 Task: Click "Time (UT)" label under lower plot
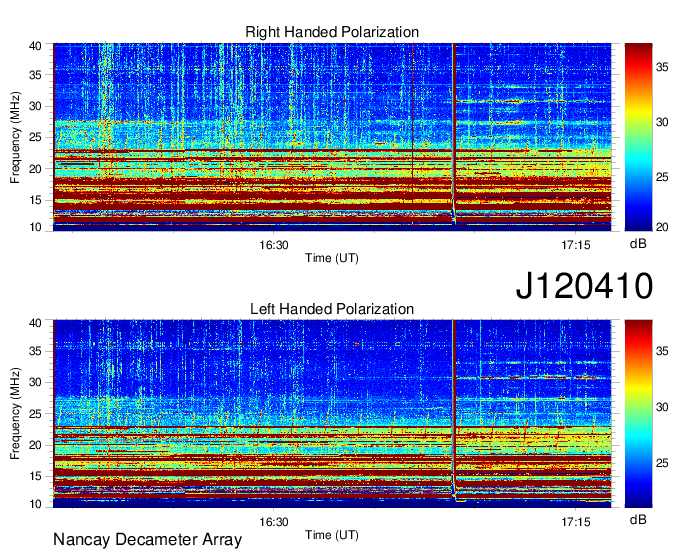click(332, 535)
